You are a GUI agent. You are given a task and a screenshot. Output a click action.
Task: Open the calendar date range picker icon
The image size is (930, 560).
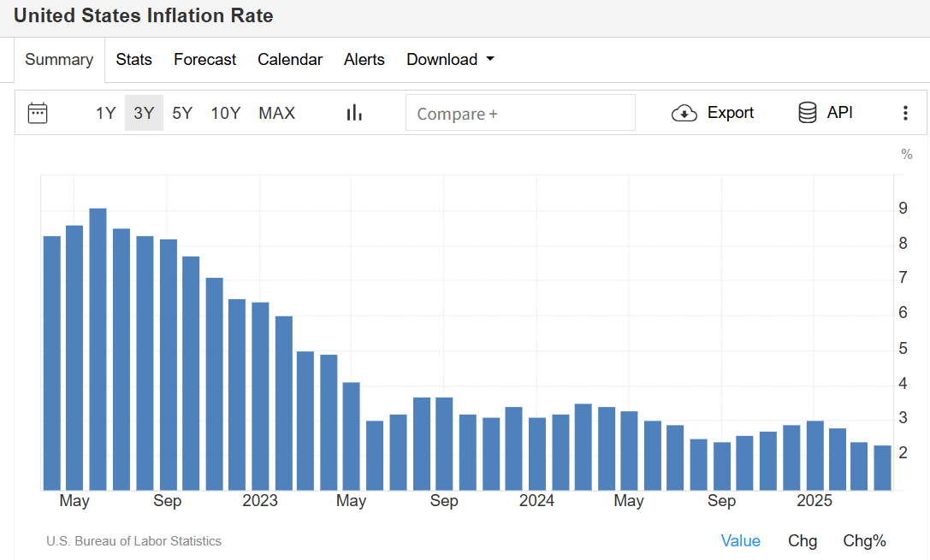pyautogui.click(x=38, y=113)
